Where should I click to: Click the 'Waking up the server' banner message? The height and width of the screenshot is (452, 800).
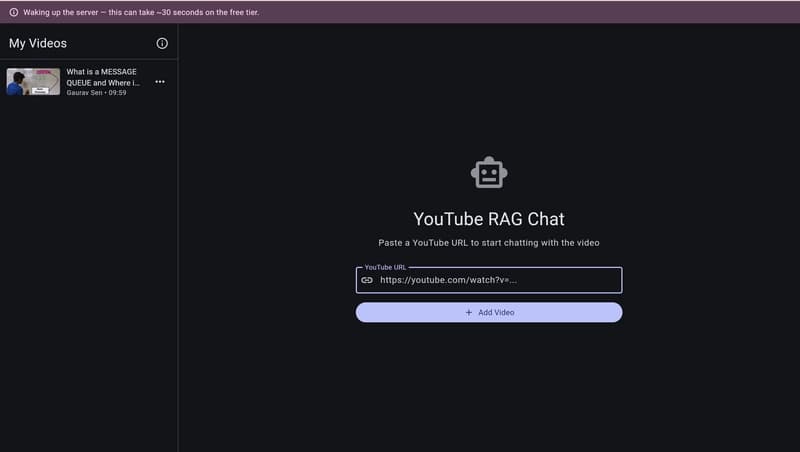click(x=141, y=12)
